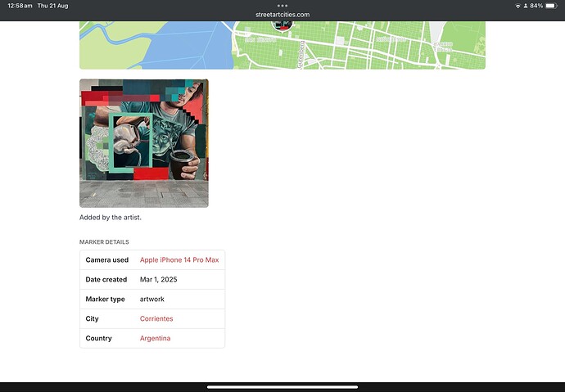Click the Marker Details heading
This screenshot has width=565, height=392.
point(104,242)
